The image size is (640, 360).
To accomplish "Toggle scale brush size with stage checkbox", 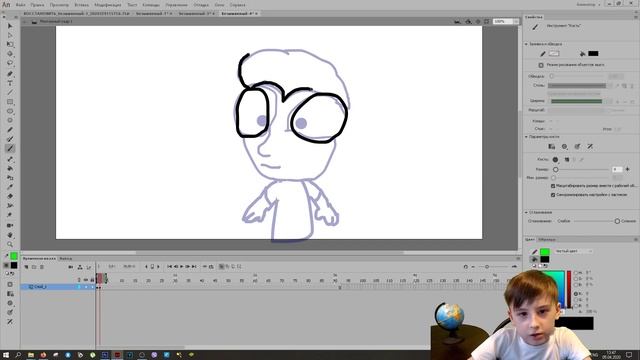I will [553, 186].
